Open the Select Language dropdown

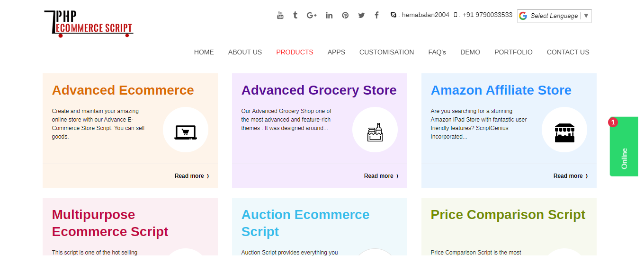coord(554,16)
